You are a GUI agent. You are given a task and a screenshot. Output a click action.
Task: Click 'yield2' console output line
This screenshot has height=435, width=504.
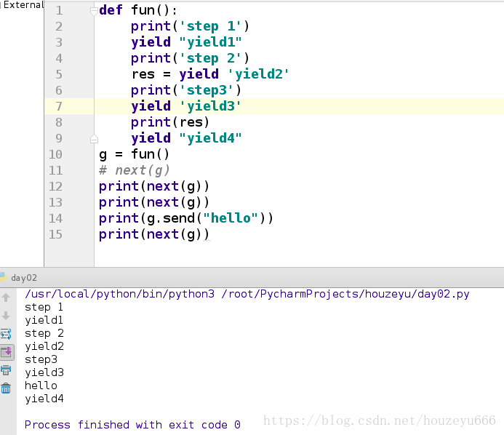point(44,346)
